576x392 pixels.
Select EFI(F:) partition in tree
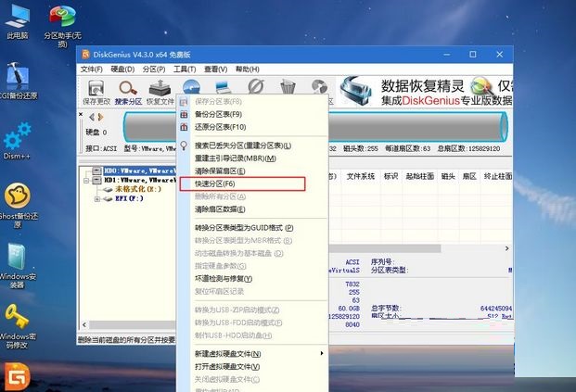pos(123,198)
